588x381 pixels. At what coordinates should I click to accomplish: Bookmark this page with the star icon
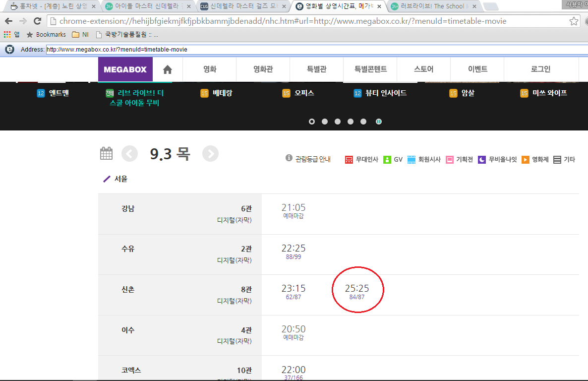pos(574,21)
